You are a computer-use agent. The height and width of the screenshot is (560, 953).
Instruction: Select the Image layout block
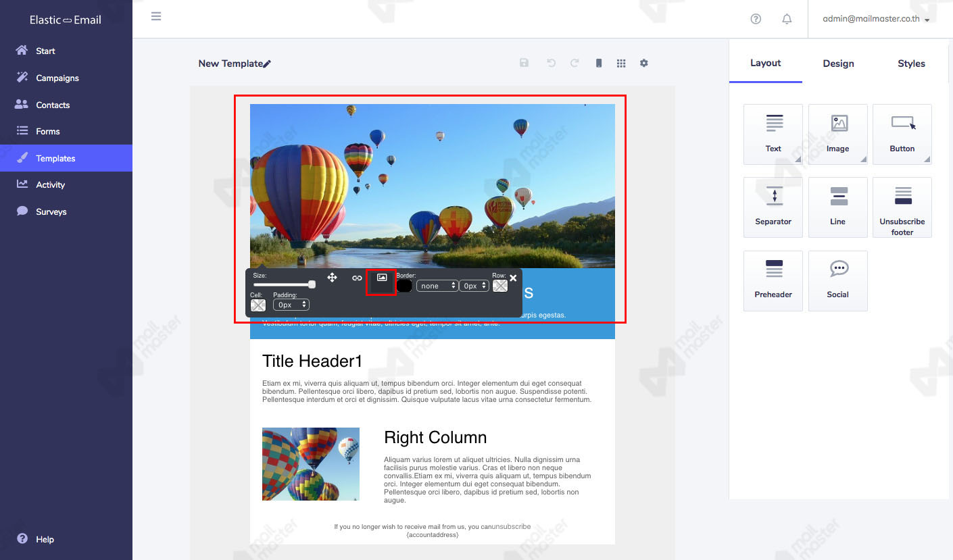click(x=838, y=134)
